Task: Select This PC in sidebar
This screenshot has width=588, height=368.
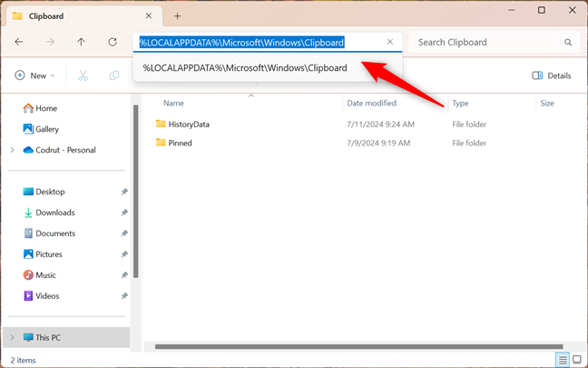Action: tap(66, 337)
